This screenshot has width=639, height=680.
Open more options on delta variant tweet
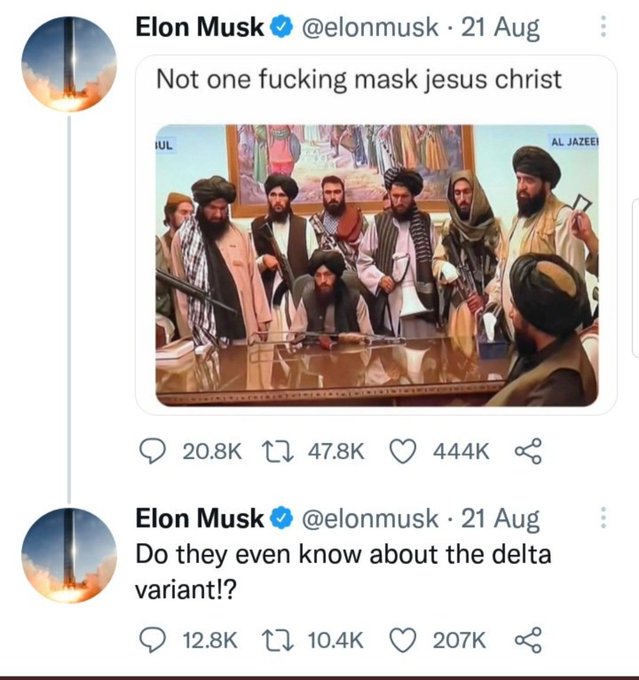(602, 518)
